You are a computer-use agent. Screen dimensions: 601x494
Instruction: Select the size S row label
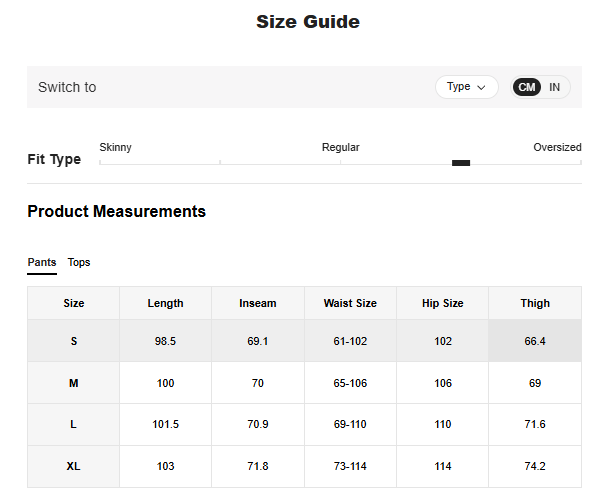(74, 341)
